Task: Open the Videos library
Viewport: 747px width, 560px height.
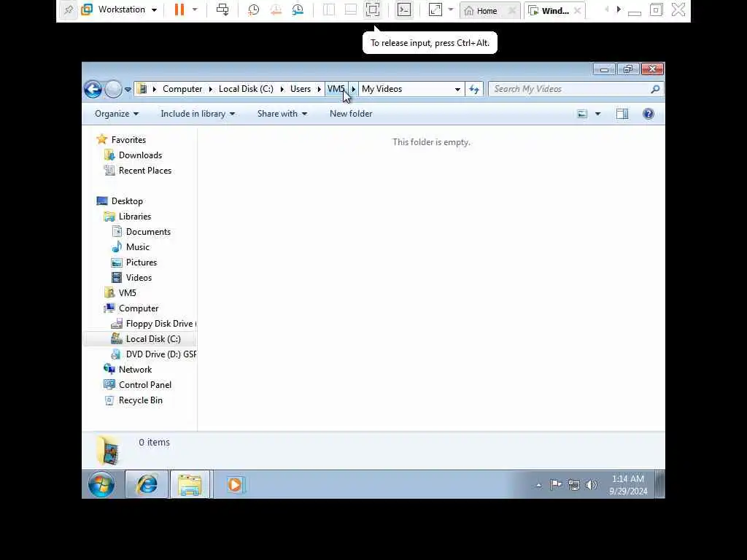Action: [139, 278]
